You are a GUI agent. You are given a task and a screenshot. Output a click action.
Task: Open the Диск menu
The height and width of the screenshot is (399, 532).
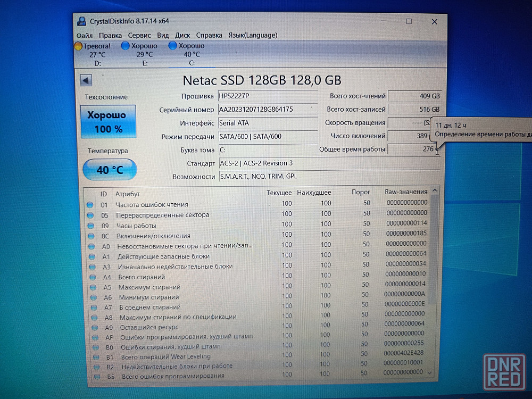point(182,35)
